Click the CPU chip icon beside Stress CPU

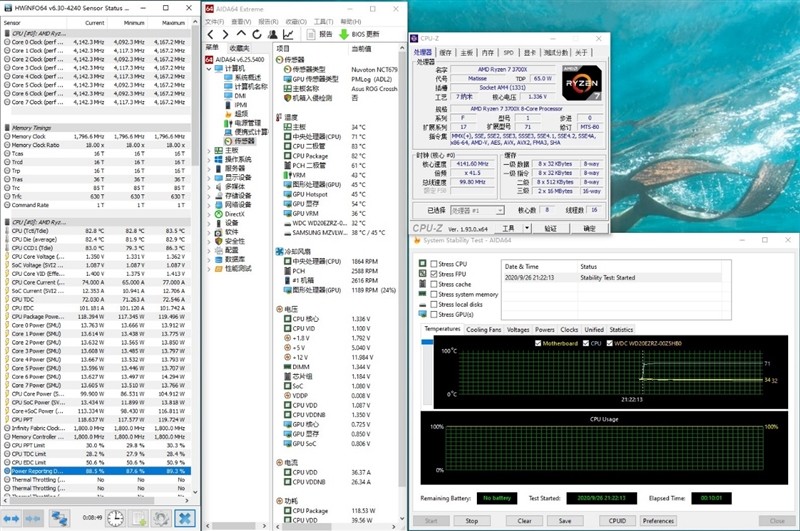click(x=422, y=263)
